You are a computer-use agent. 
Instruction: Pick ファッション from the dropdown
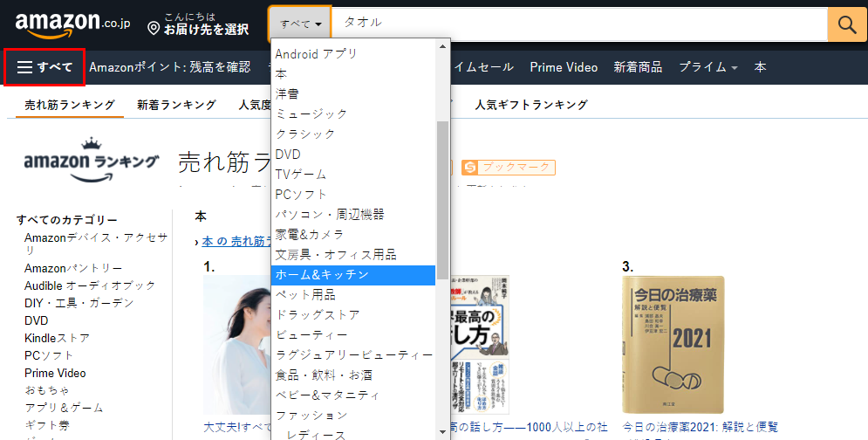tap(353, 415)
